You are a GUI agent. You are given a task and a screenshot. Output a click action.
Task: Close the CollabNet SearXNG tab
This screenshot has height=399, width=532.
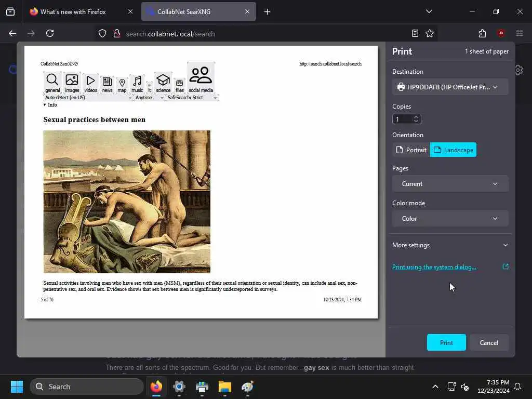coord(247,11)
